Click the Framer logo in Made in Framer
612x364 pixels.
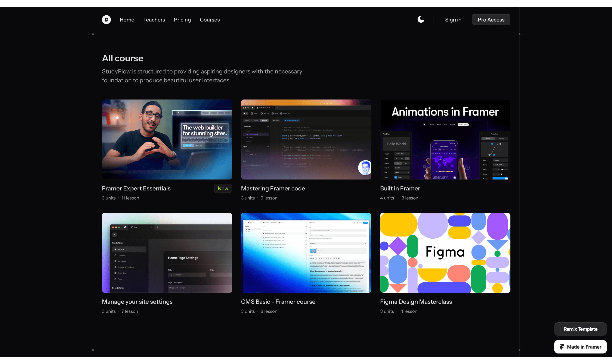[x=562, y=346]
